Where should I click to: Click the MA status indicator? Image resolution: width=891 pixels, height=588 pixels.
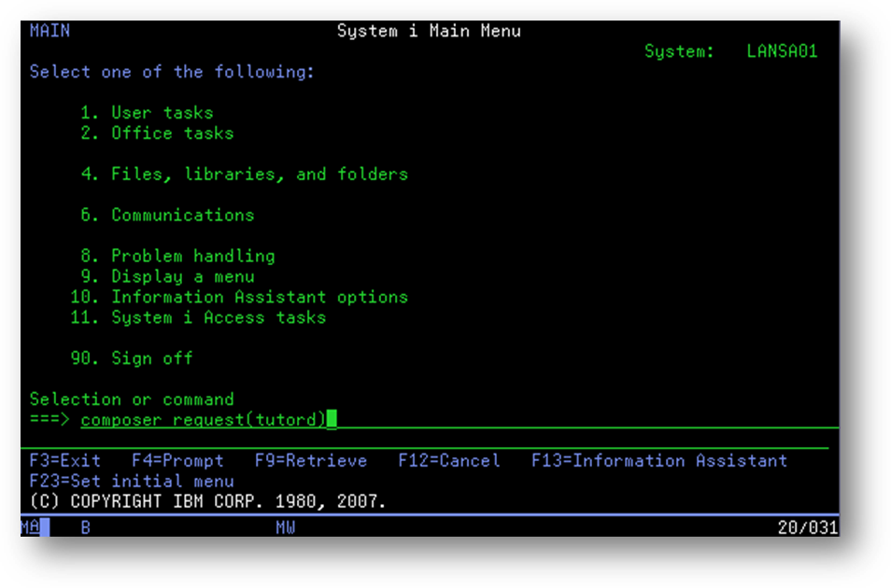[x=31, y=528]
